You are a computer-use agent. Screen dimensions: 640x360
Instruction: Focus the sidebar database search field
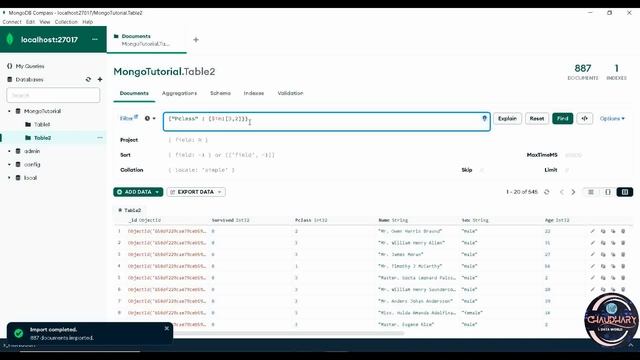(53, 95)
